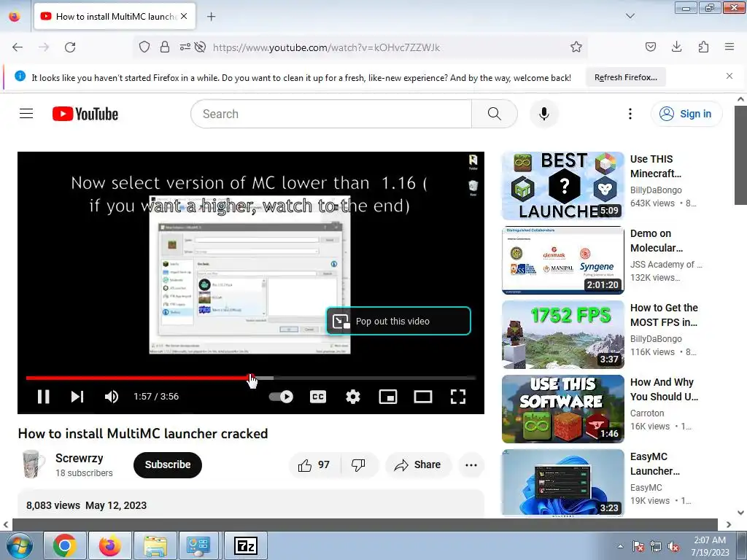Open the YouTube guide hamburger menu
This screenshot has height=560, width=747.
point(26,113)
